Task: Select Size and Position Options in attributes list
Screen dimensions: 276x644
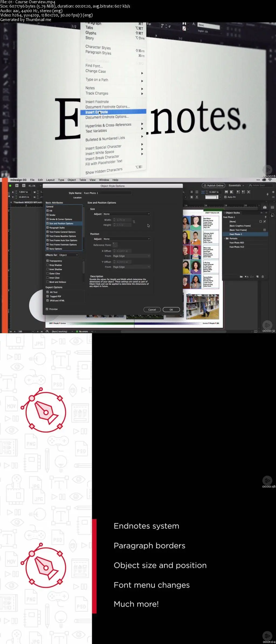Action: tap(64, 223)
